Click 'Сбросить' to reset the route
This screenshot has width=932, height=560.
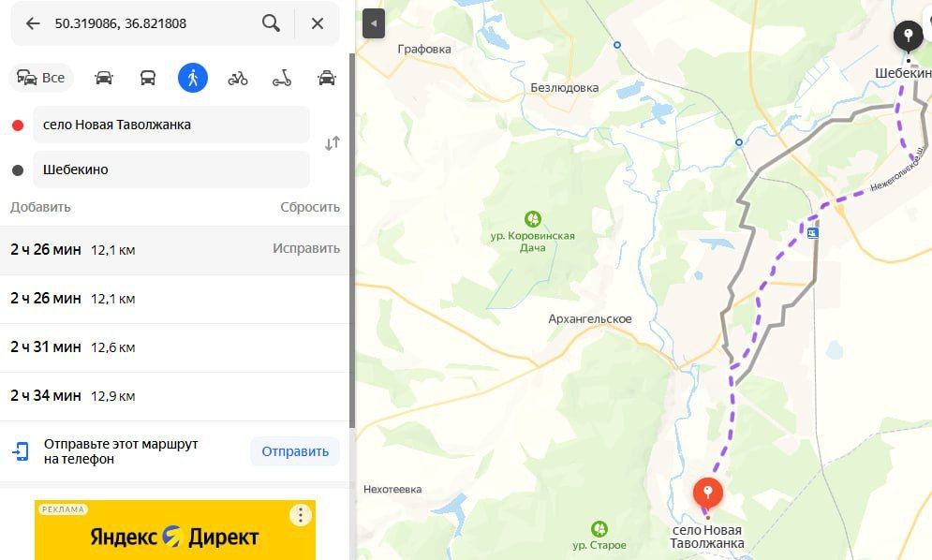pyautogui.click(x=310, y=207)
